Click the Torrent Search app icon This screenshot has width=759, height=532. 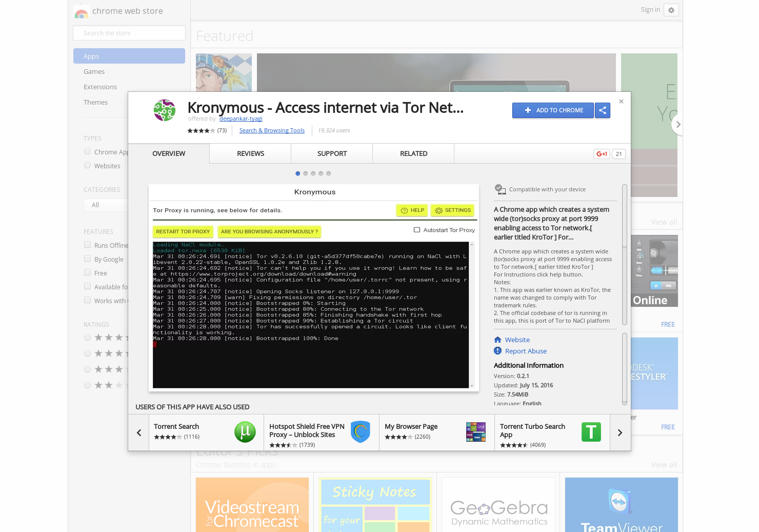pos(245,432)
